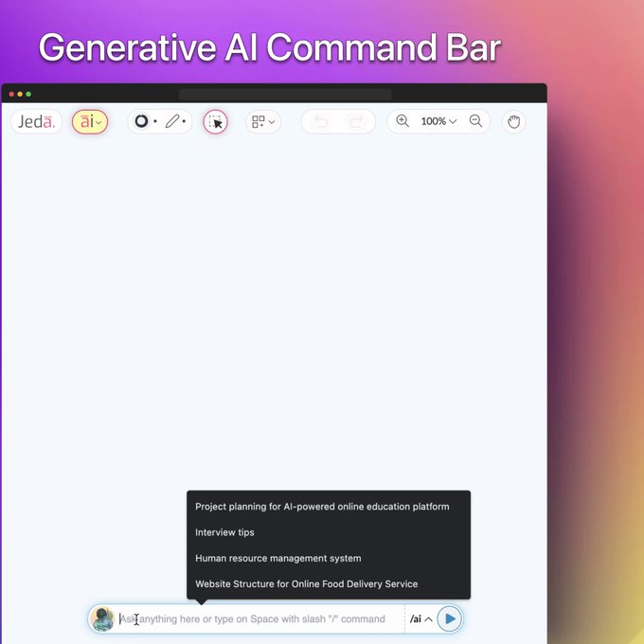Choose 'Human resource management system' suggestion
644x644 pixels.
coord(278,558)
